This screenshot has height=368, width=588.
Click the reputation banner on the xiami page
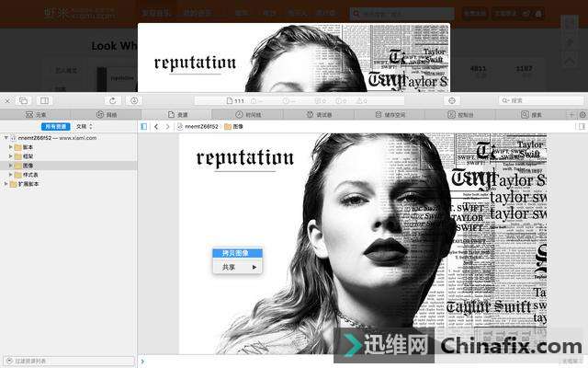click(x=294, y=57)
